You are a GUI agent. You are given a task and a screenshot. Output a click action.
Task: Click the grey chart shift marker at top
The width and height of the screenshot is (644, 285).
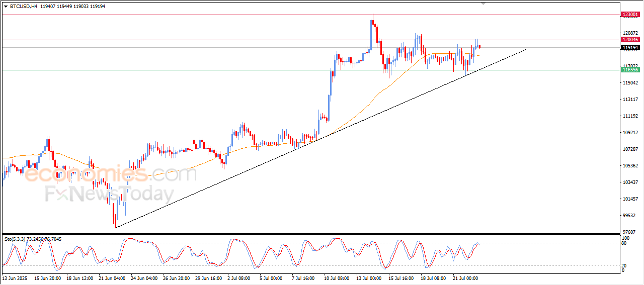pyautogui.click(x=484, y=4)
